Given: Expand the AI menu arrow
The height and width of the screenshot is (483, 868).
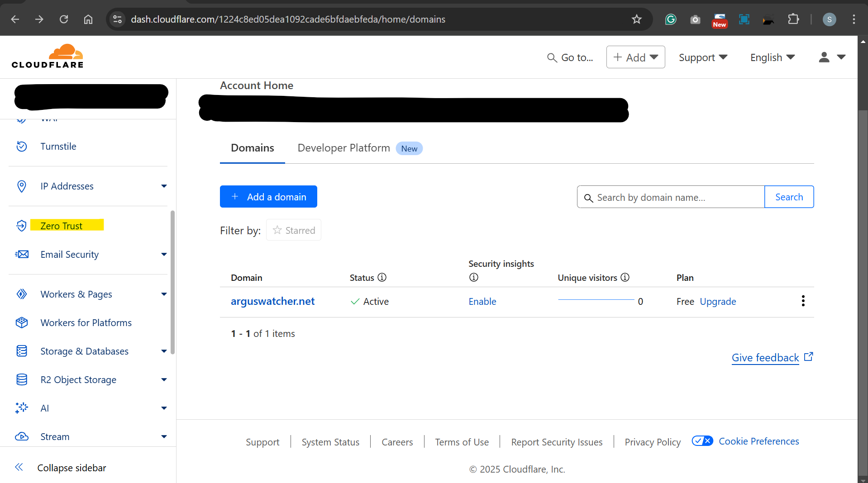Looking at the screenshot, I should coord(164,408).
